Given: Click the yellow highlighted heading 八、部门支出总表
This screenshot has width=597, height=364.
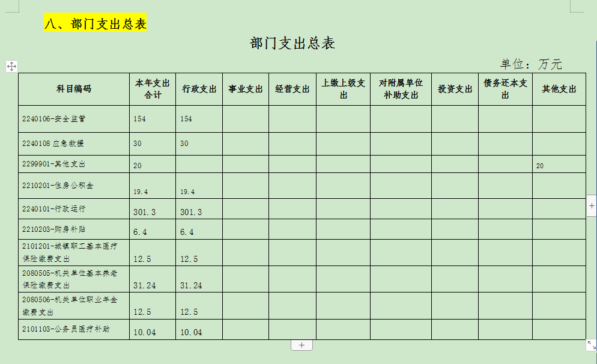Looking at the screenshot, I should point(95,24).
